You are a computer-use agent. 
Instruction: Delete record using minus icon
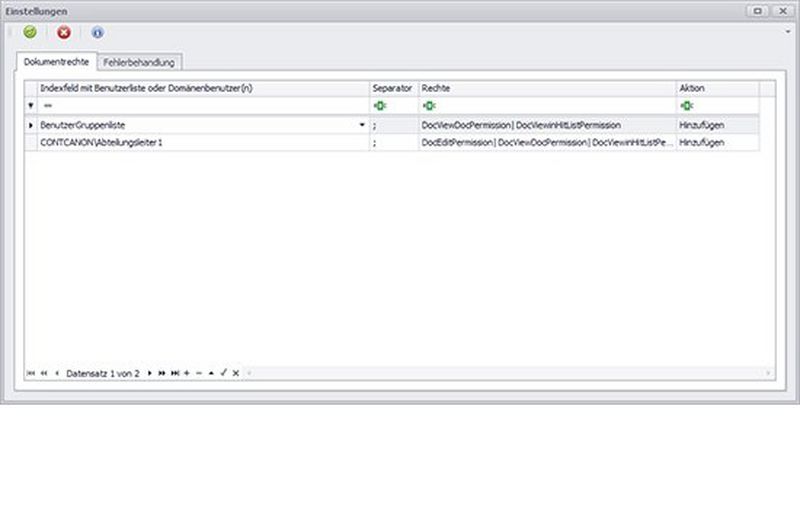[199, 372]
